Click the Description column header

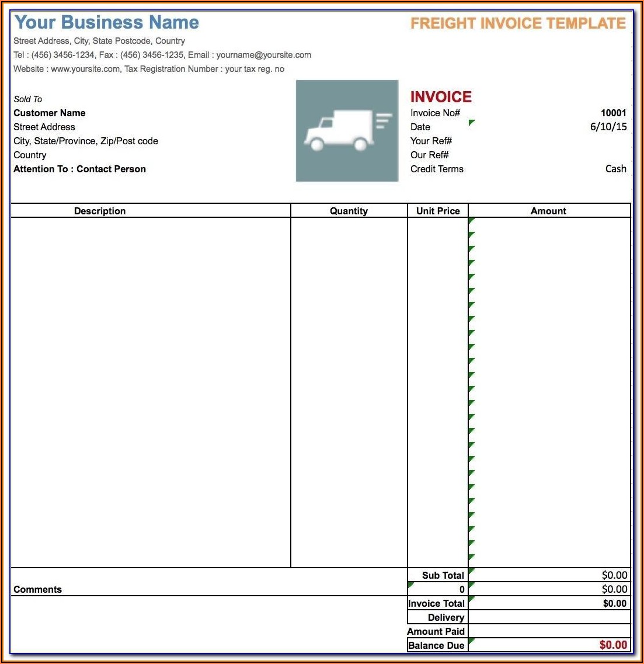100,211
